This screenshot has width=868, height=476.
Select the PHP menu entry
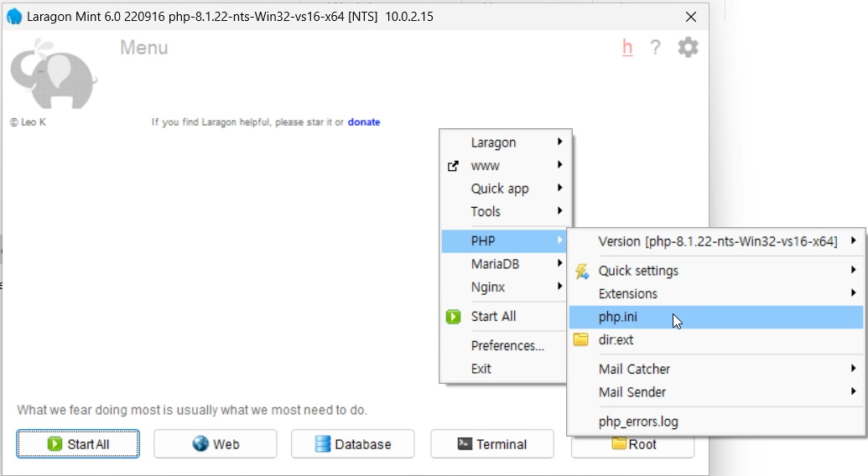[504, 241]
